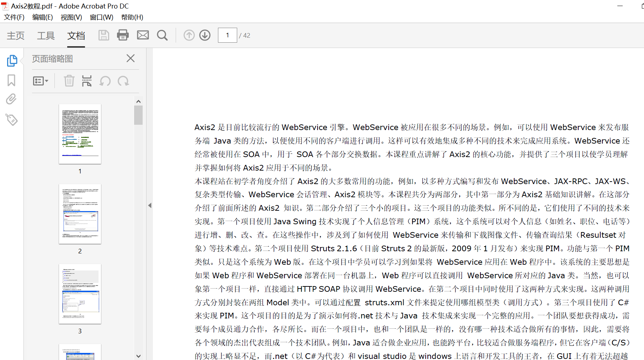Image resolution: width=644 pixels, height=360 pixels.
Task: Click thumbnail label number 3
Action: [x=80, y=331]
